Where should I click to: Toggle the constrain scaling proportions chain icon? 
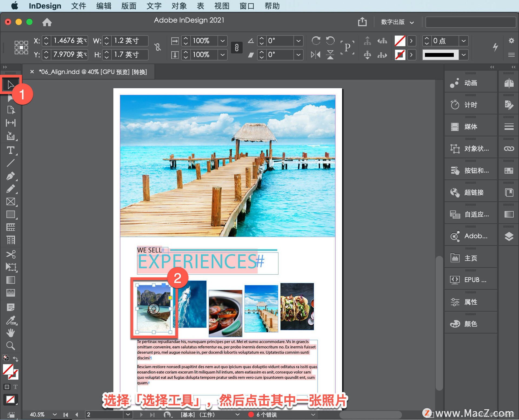click(x=237, y=48)
